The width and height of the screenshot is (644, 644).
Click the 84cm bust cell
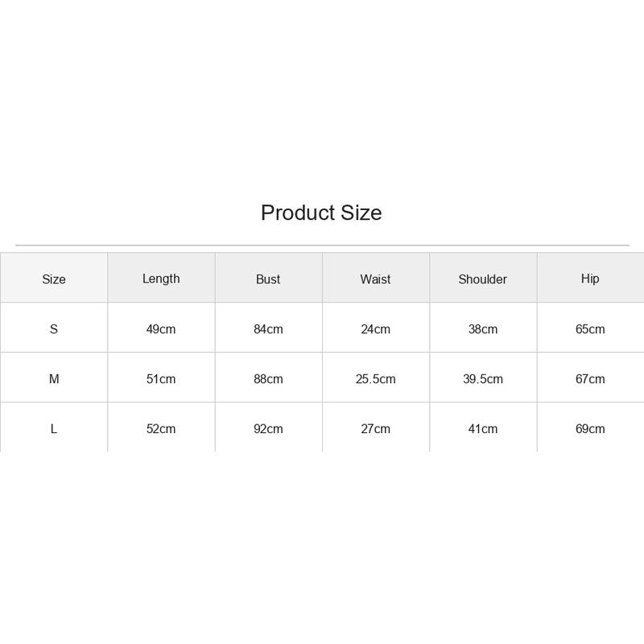point(268,329)
